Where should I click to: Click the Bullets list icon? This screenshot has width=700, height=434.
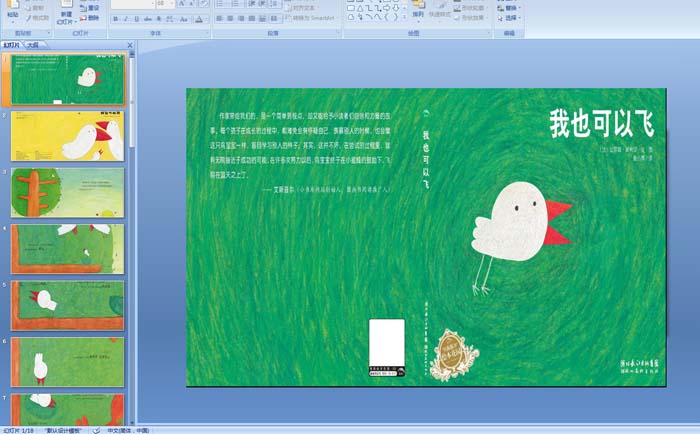point(220,4)
